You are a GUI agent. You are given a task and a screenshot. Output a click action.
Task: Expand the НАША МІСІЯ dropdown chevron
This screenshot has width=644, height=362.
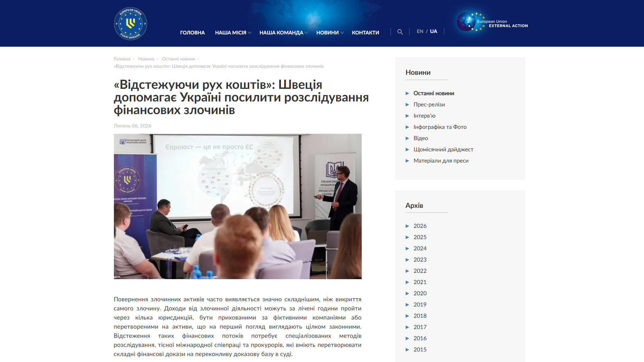click(x=250, y=33)
